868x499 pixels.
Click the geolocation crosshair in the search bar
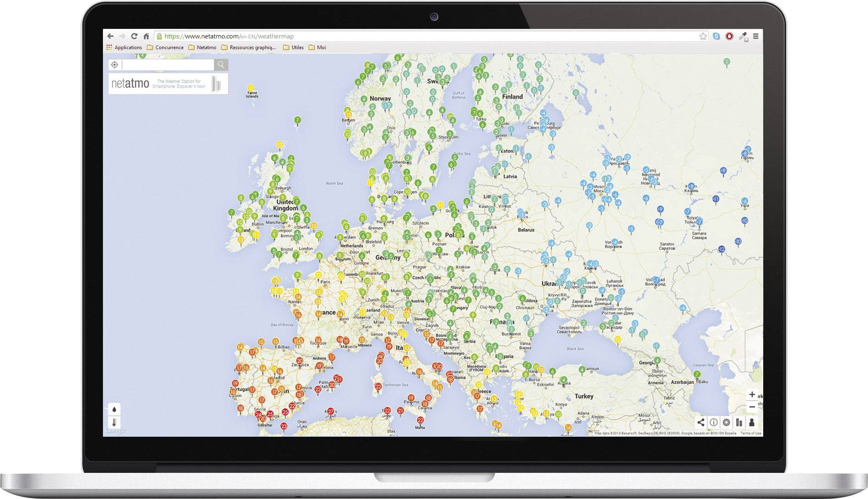coord(114,65)
